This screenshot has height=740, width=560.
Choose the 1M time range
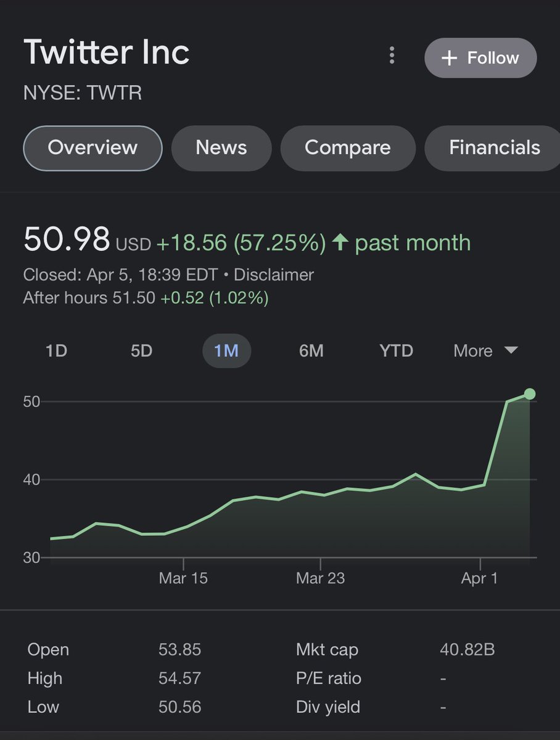tap(226, 351)
